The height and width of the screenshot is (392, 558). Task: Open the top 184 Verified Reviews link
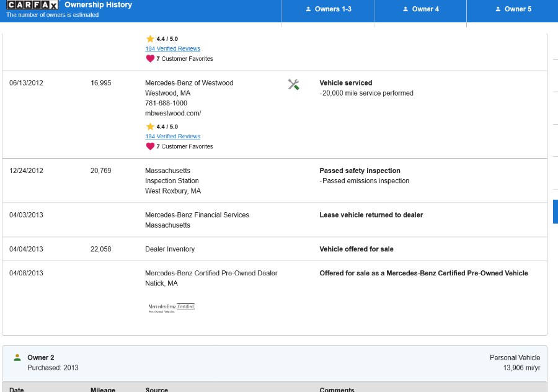click(x=172, y=48)
